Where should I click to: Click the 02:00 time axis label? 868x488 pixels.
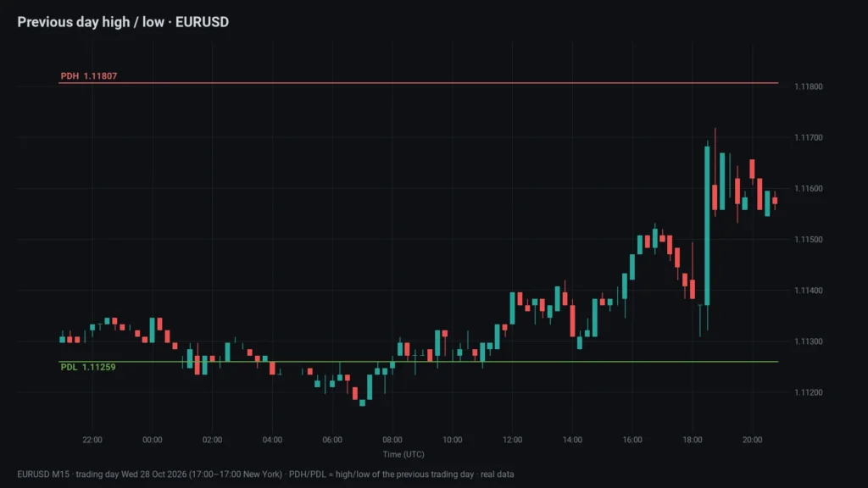(x=212, y=440)
